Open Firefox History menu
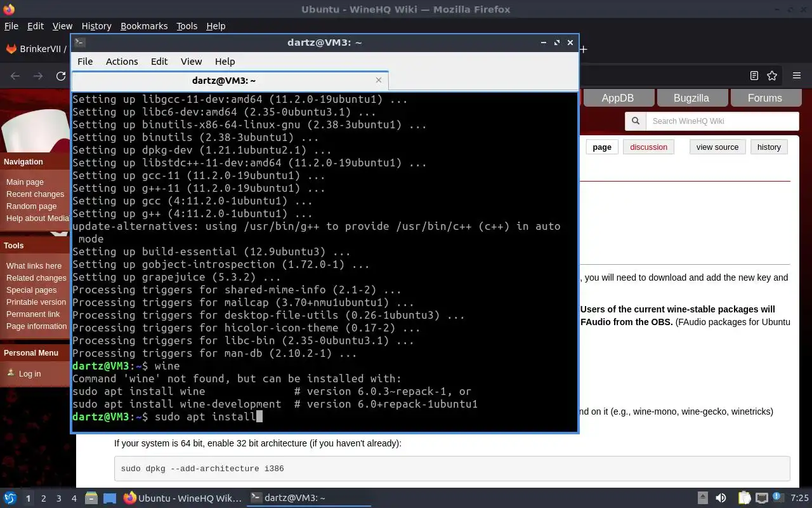Screen dimensions: 812x508 click(96, 26)
